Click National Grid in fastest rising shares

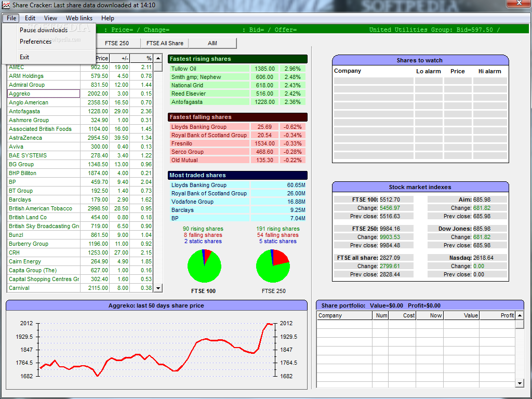tap(210, 85)
